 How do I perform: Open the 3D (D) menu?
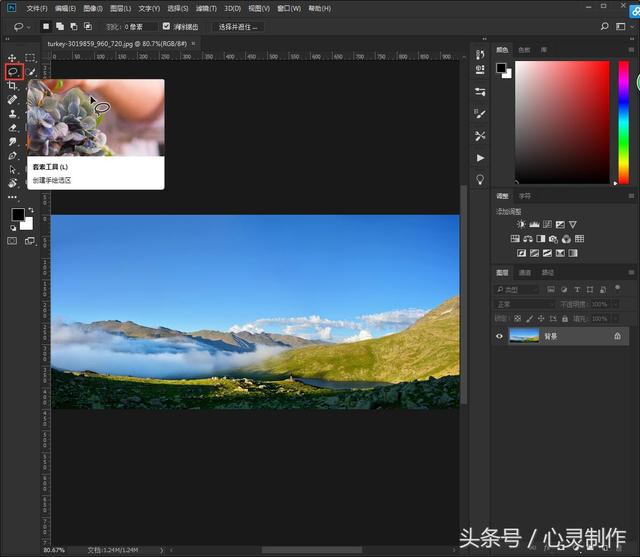(x=232, y=8)
